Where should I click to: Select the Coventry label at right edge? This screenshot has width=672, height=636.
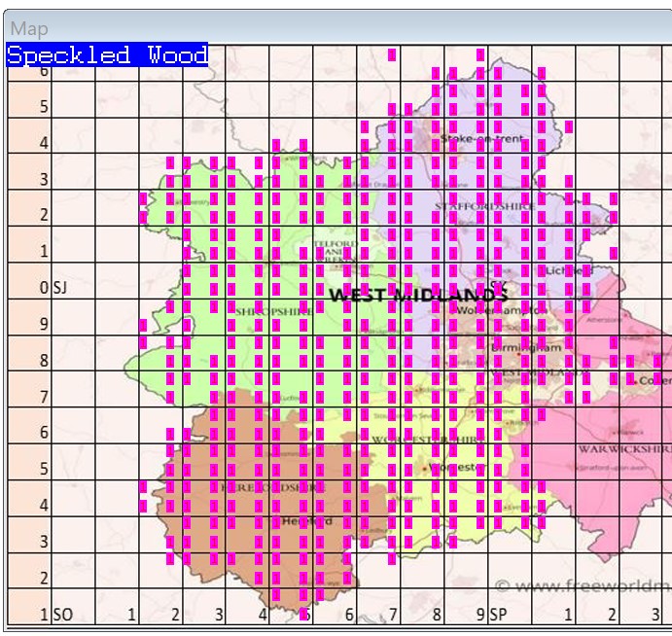click(654, 380)
